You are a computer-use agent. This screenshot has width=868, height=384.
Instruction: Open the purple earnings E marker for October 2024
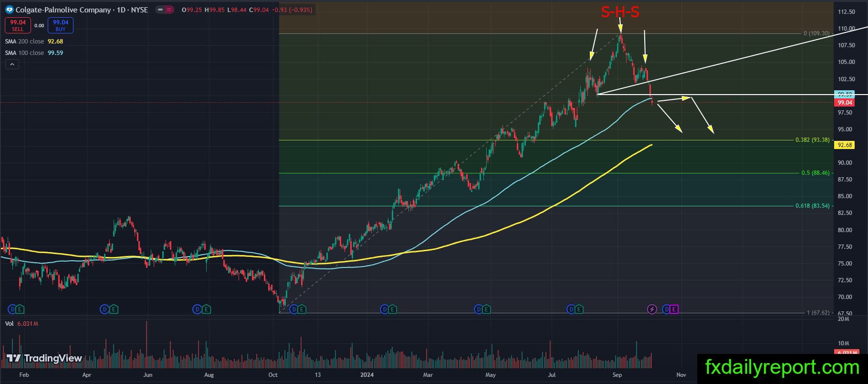[x=673, y=309]
